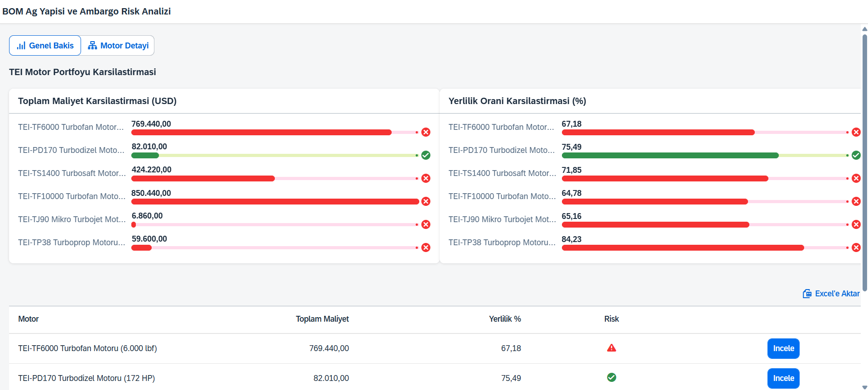This screenshot has width=868, height=390.
Task: Click error icon beside 850.440,00 cost bar
Action: tap(426, 201)
